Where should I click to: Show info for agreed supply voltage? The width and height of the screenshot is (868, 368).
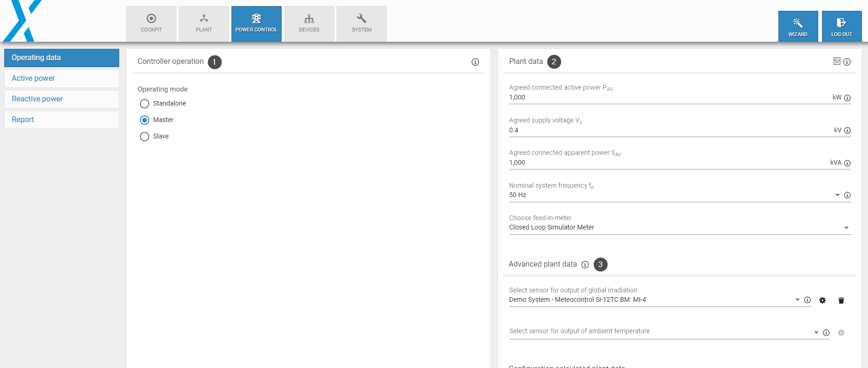pyautogui.click(x=847, y=130)
